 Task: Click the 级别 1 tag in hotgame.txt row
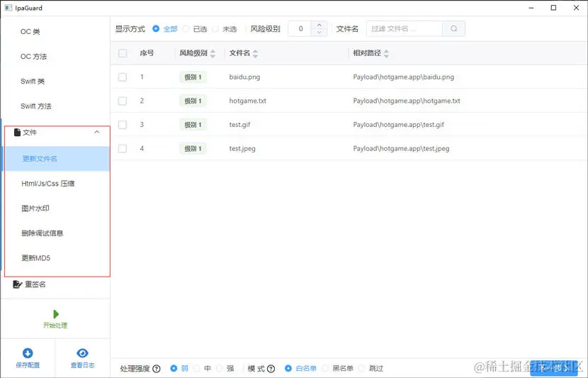[193, 101]
